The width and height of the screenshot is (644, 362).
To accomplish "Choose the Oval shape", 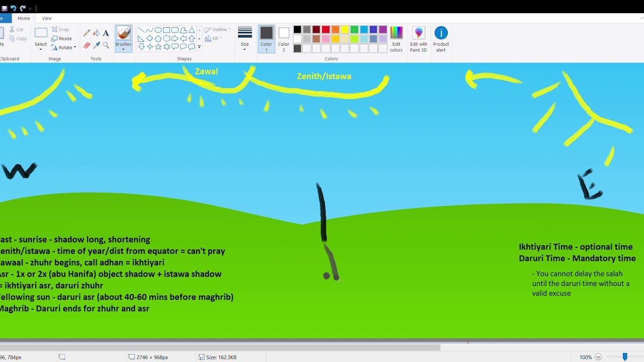I will pos(158,30).
